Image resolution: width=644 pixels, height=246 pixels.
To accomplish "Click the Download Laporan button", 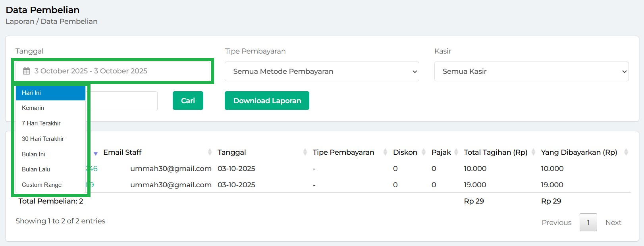I will tap(267, 101).
